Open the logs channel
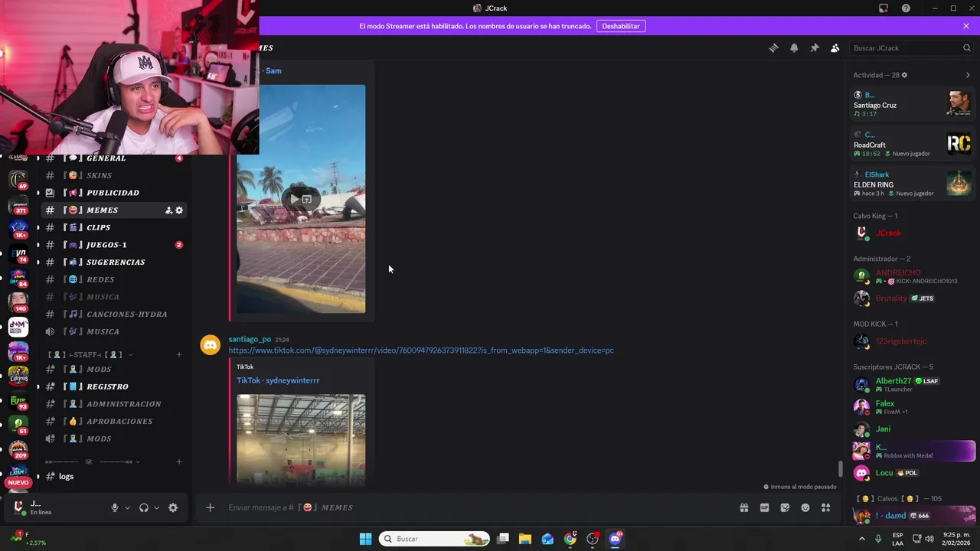Viewport: 980px width, 551px height. [x=113, y=476]
